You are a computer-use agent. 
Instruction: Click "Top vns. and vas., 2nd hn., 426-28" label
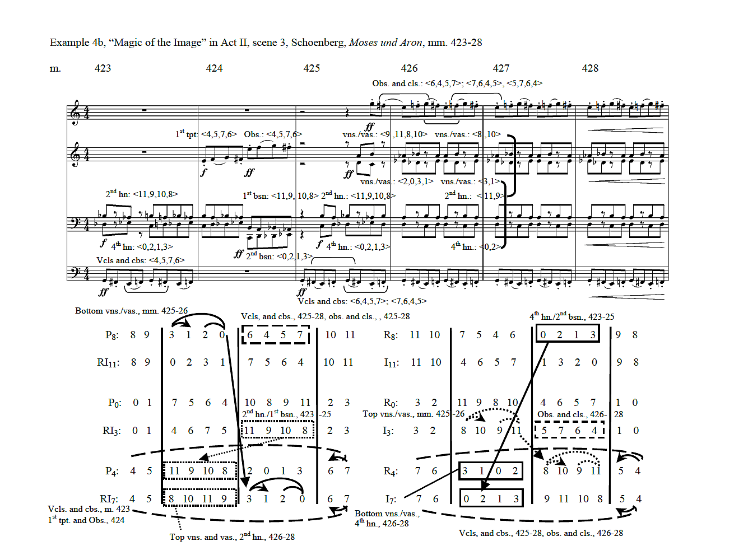[x=232, y=536]
